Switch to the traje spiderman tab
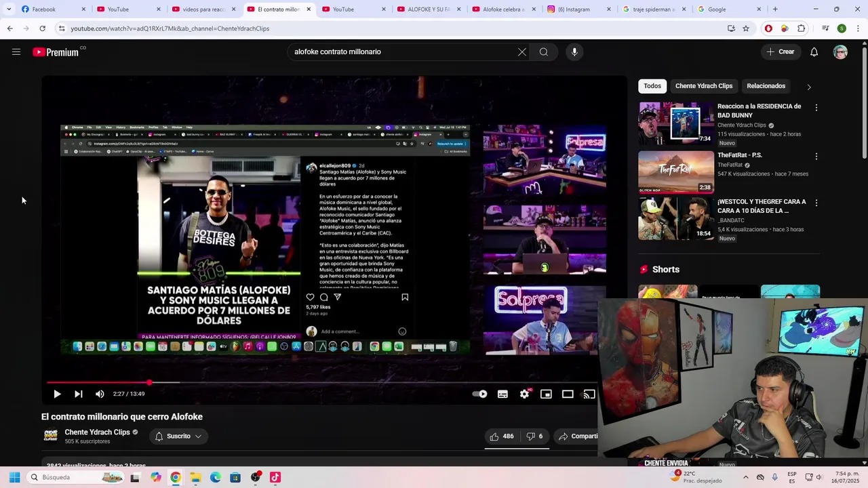868x488 pixels. point(653,9)
